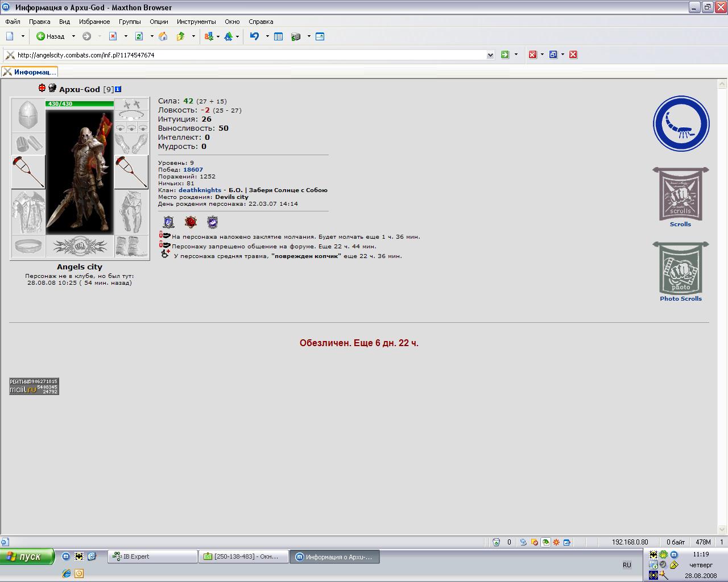Screen dimensions: 728x582
Task: Click the left crutch weapon slot
Action: click(28, 172)
